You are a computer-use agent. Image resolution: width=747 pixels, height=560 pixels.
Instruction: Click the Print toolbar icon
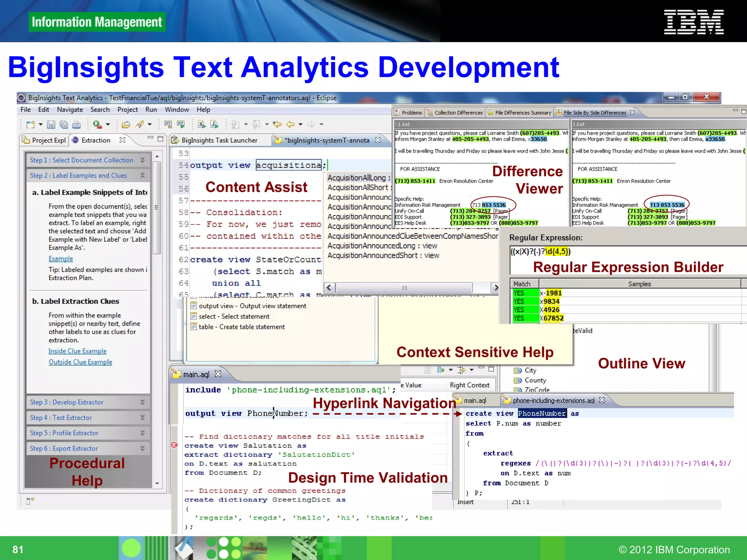click(x=76, y=125)
